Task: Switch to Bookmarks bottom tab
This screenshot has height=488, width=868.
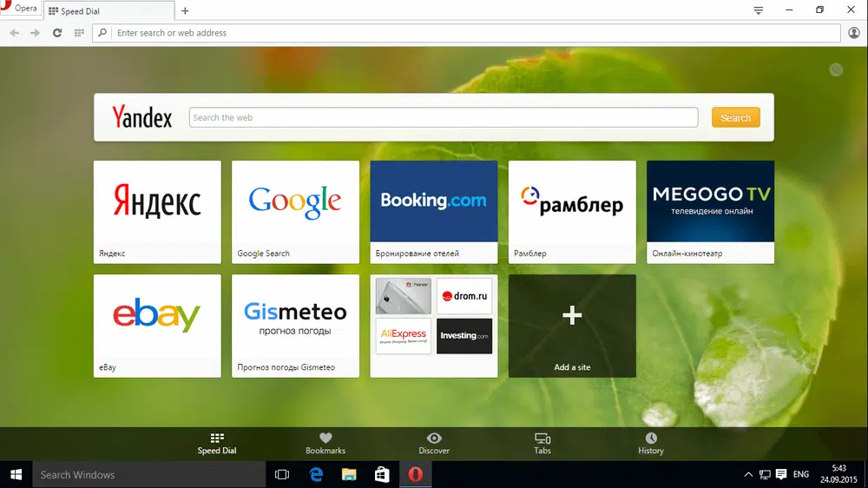Action: 325,444
